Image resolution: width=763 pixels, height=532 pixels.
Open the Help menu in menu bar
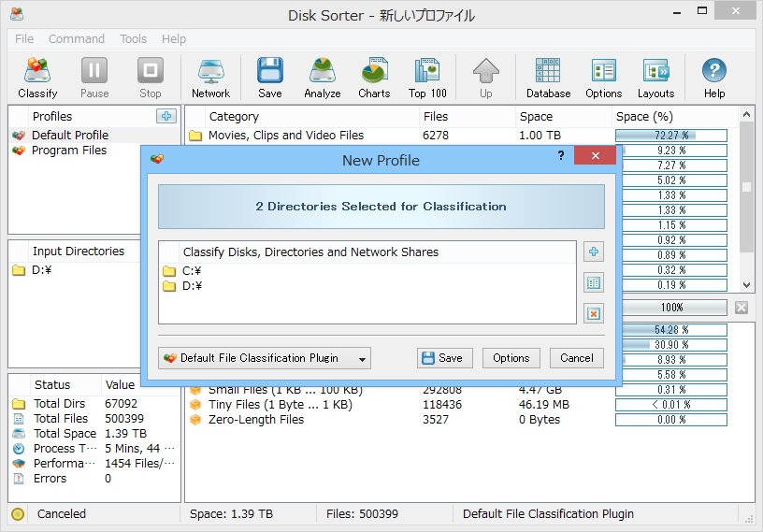coord(174,39)
